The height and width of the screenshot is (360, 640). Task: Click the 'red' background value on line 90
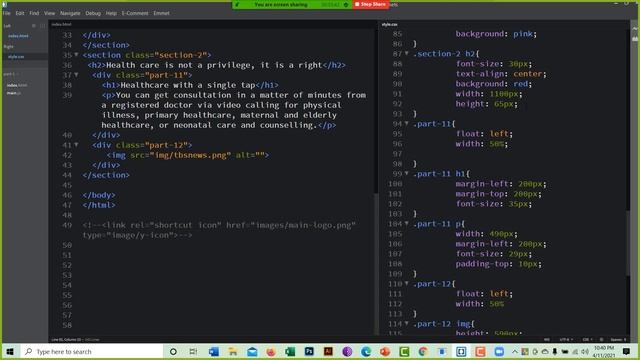(520, 84)
